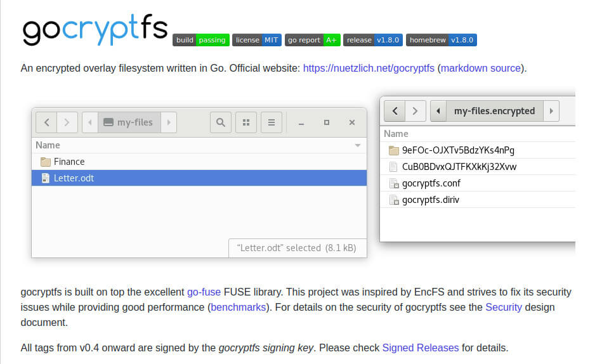Click Name column header in encrypted window
Viewport: 609px width, 364px height.
(478, 134)
